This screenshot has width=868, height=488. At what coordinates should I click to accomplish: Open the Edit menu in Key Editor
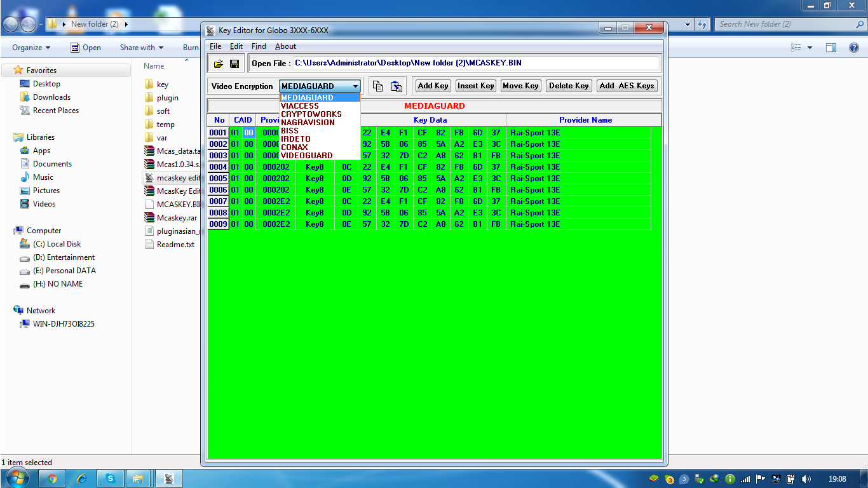click(236, 46)
